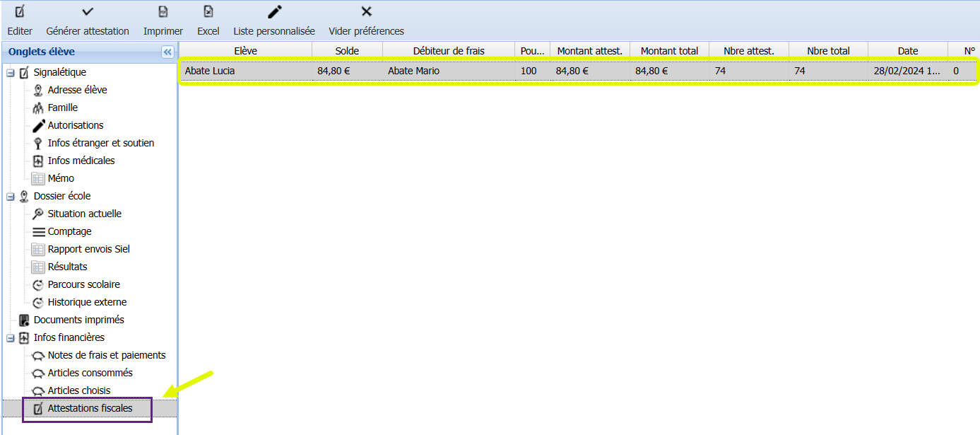This screenshot has width=980, height=435.
Task: Open Liste personnalisée pencil icon
Action: pos(274,12)
